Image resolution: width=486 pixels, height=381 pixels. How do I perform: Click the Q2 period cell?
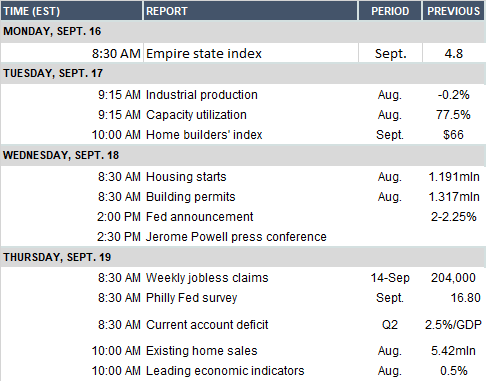pos(390,325)
